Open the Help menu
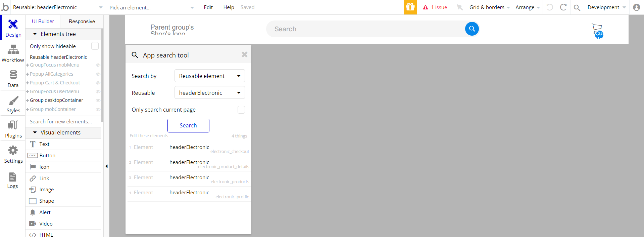Viewport: 644px width, 237px height. coord(229,7)
